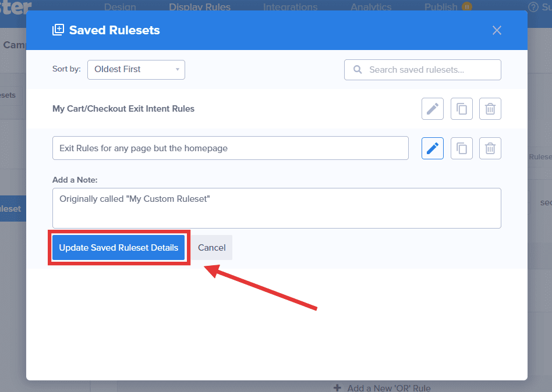Click the paused status badge beside Publish
Viewport: 552px width, 392px height.
pyautogui.click(x=467, y=6)
